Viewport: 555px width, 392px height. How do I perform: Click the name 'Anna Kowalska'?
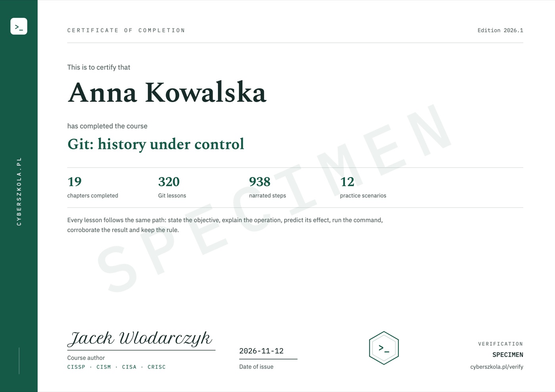[166, 93]
